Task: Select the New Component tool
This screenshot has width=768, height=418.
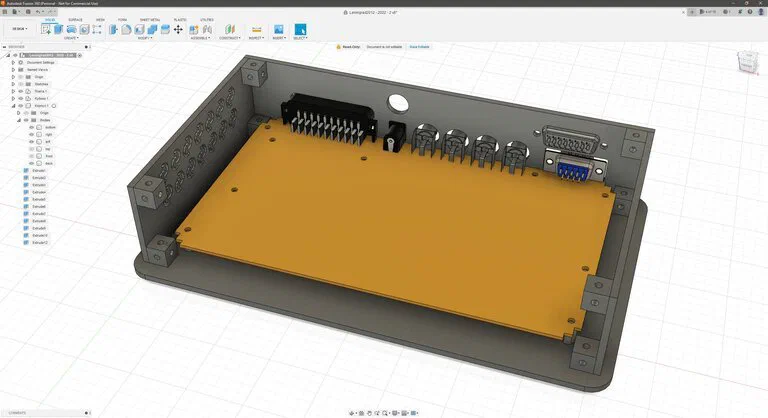Action: [x=194, y=29]
